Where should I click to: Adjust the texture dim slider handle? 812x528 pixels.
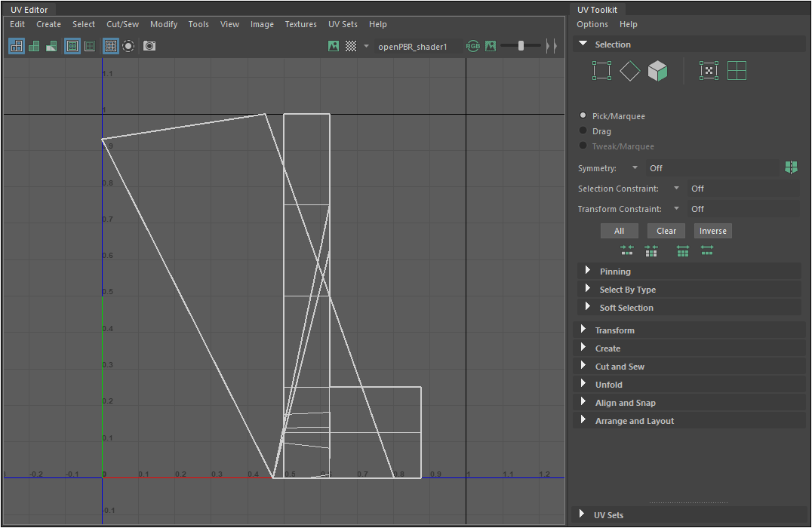click(x=521, y=46)
